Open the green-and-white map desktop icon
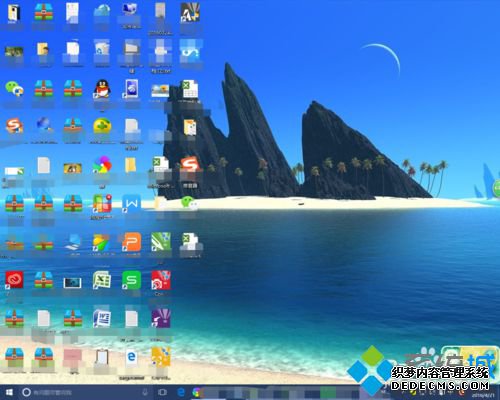Image resolution: width=500 pixels, height=400 pixels. coord(161,242)
